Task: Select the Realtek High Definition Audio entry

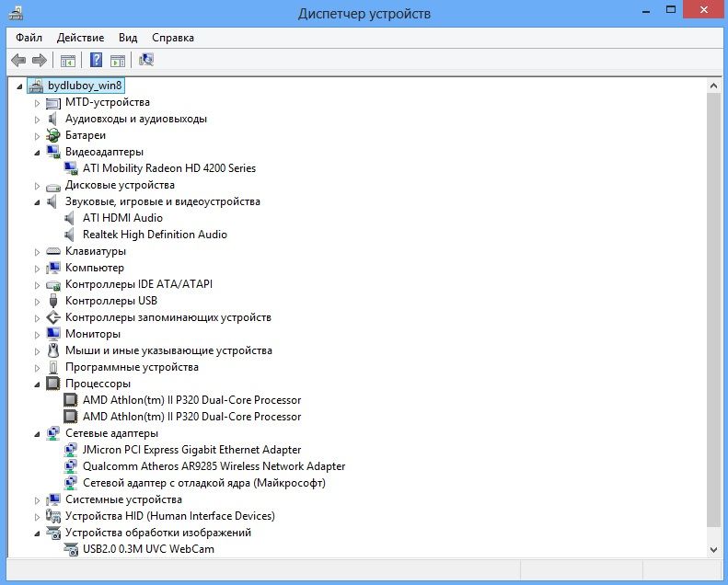Action: click(155, 235)
